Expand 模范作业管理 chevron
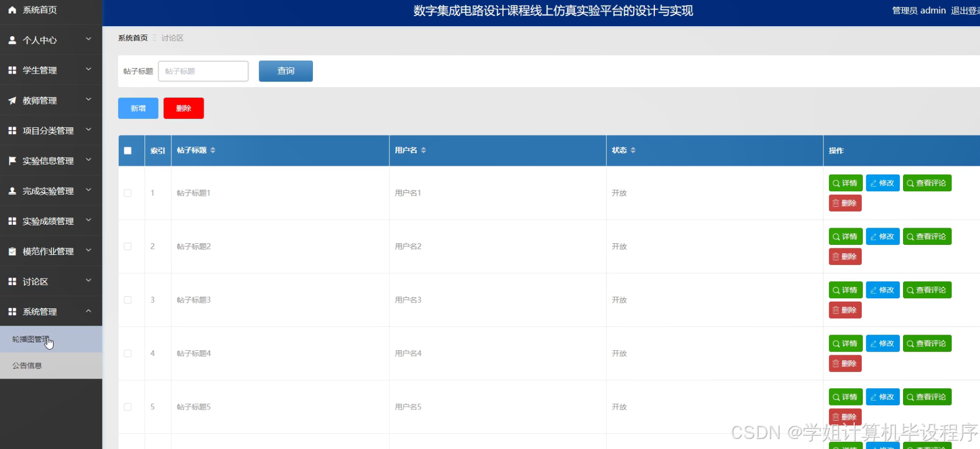980x449 pixels. coord(88,250)
